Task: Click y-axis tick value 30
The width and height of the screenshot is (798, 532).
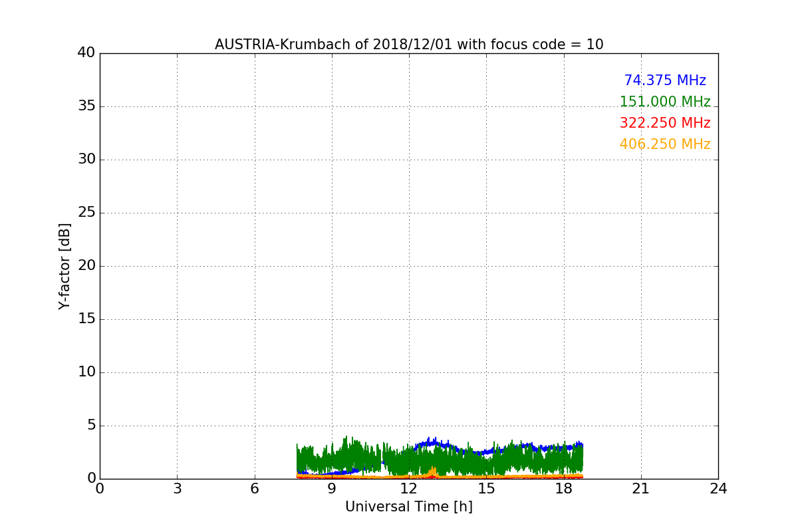Action: 86,160
